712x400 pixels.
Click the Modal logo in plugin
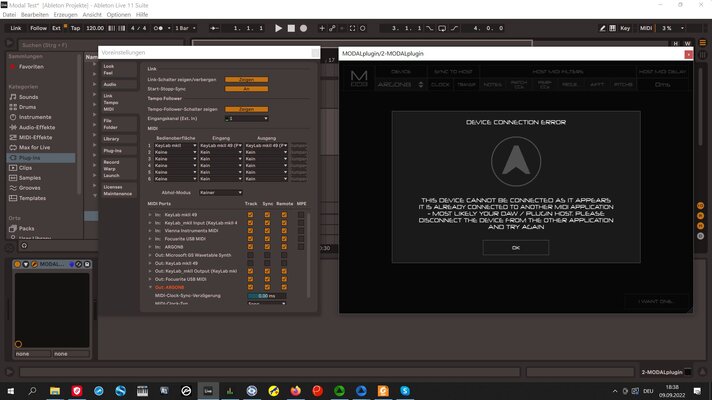click(x=359, y=79)
